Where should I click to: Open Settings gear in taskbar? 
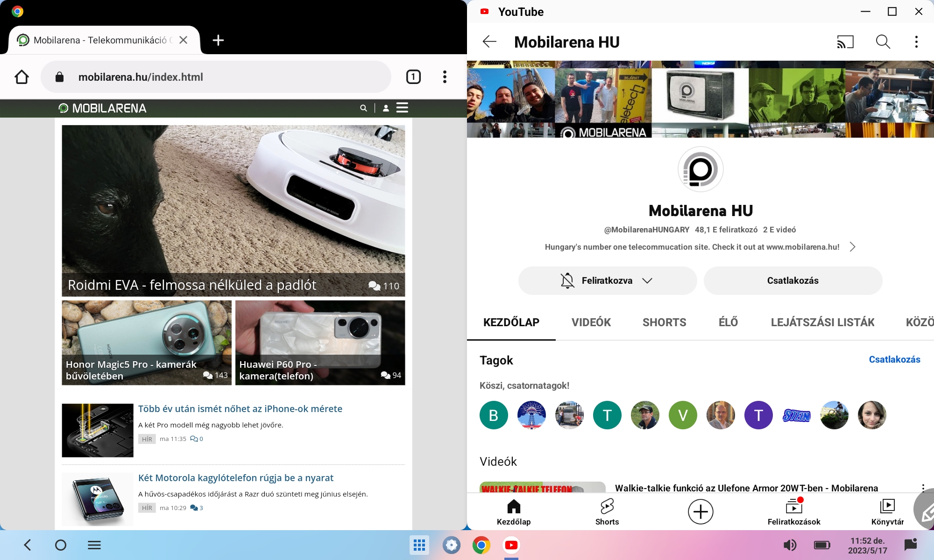click(x=451, y=545)
